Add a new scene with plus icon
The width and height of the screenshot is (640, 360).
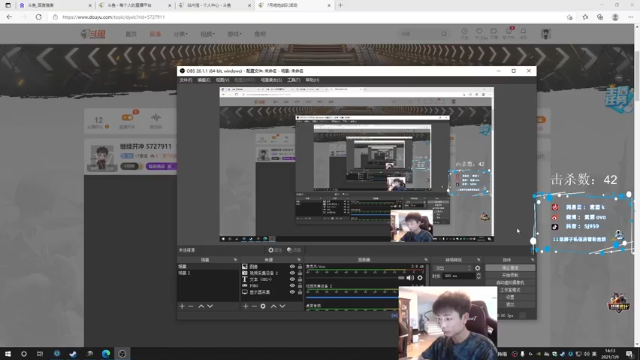coord(182,306)
